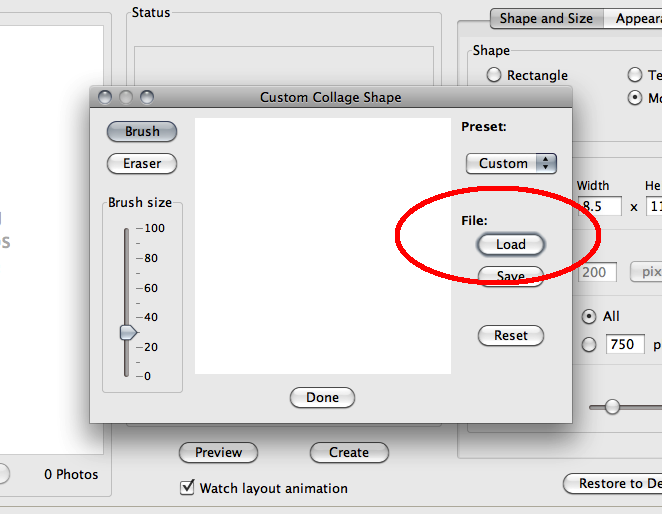Click the Width input field
Viewport: 662px width, 514px height.
(600, 206)
